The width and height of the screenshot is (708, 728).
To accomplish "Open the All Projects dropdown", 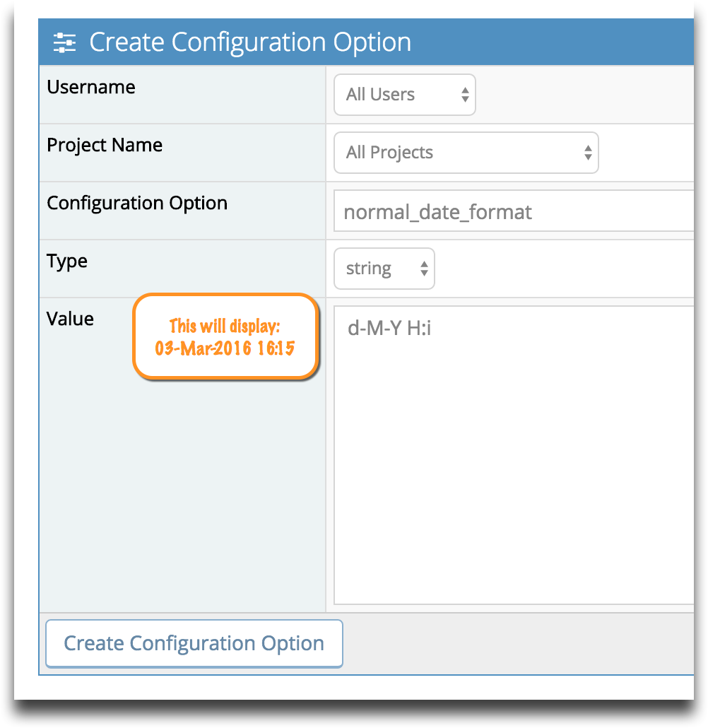I will 466,153.
